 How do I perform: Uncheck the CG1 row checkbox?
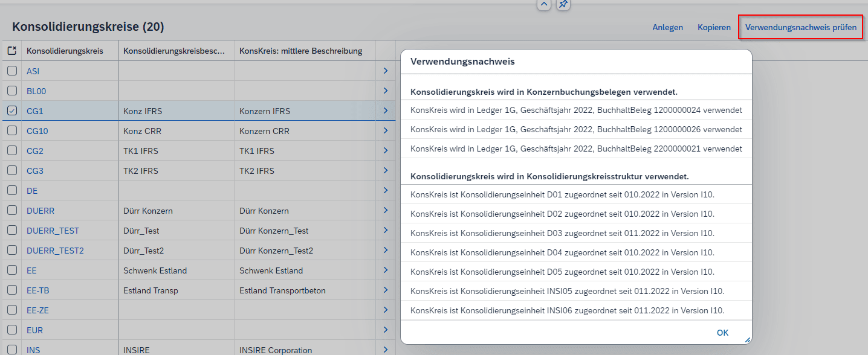coord(12,111)
